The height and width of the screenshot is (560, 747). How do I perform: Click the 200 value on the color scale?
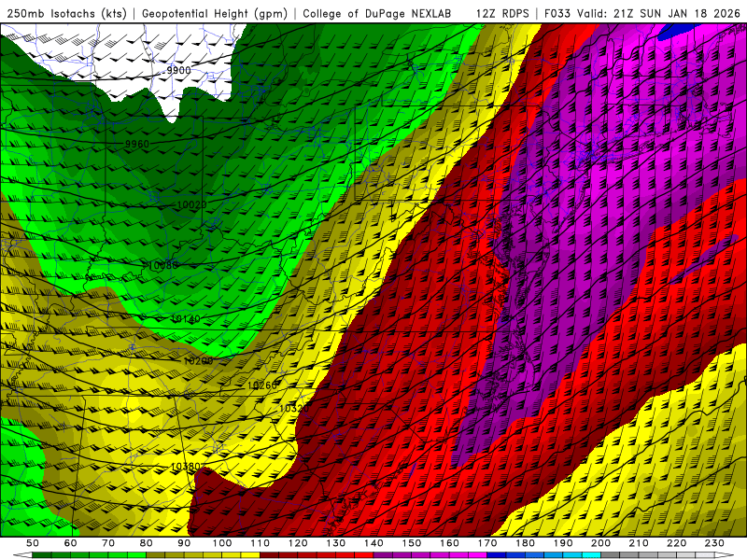coord(600,543)
